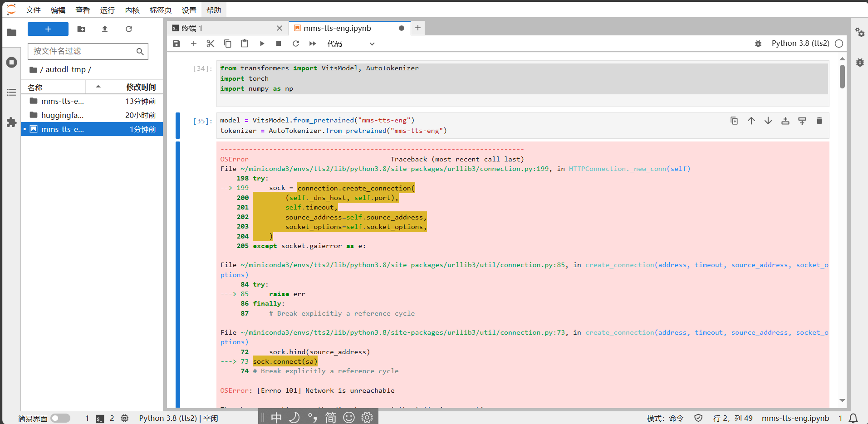
Task: Open the 运行 menu
Action: click(108, 10)
